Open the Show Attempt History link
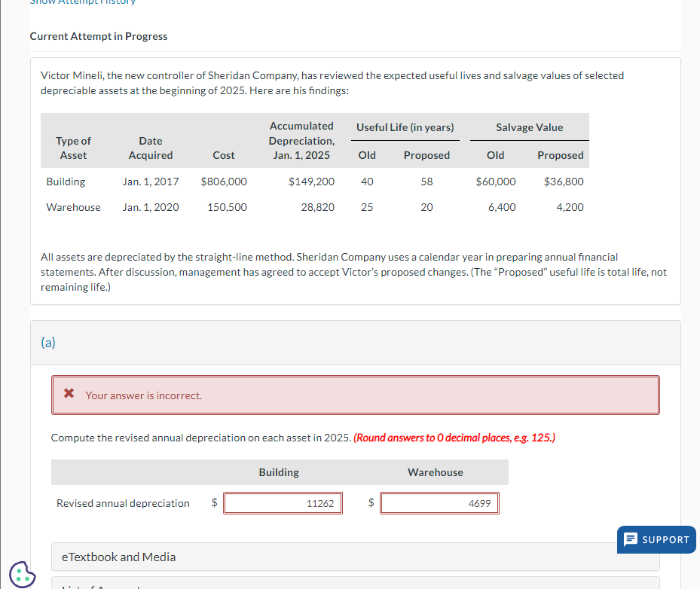The image size is (700, 589). coord(82,2)
